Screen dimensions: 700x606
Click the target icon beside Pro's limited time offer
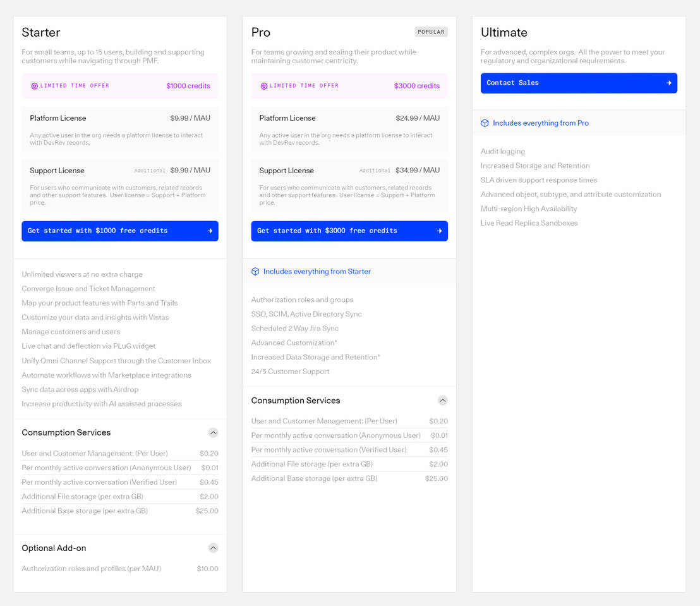point(263,85)
